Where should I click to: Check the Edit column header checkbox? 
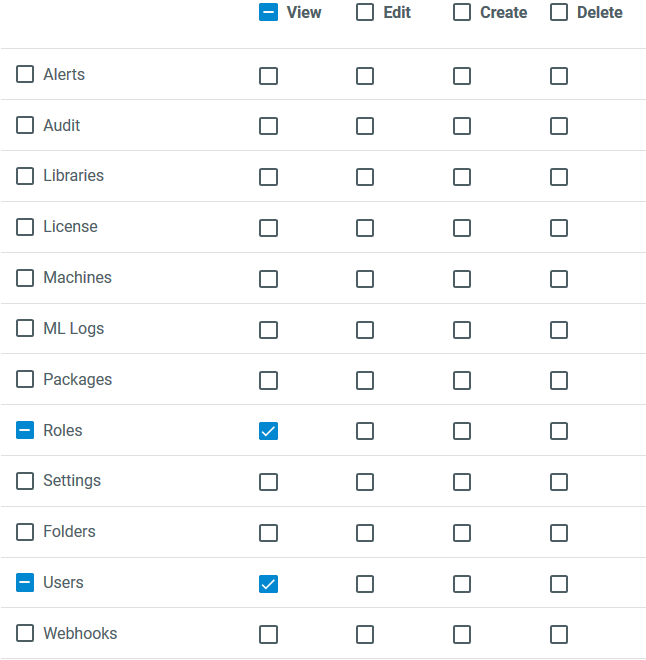[x=365, y=13]
